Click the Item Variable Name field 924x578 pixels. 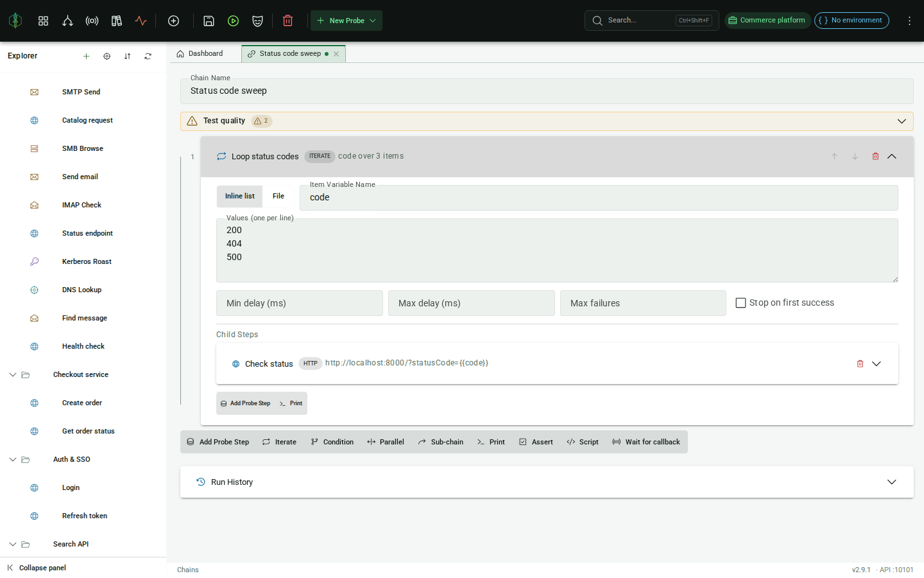tap(599, 198)
